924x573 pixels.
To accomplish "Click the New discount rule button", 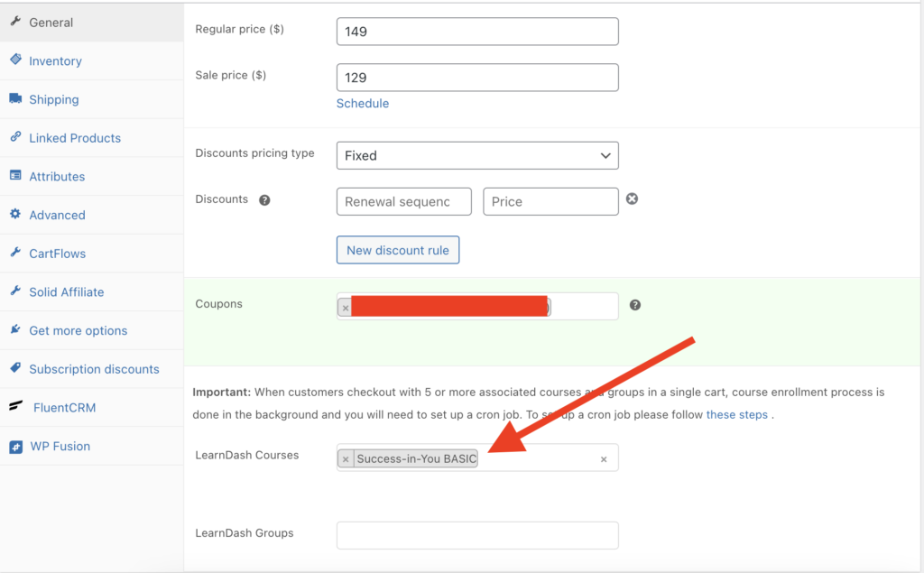I will [x=398, y=250].
